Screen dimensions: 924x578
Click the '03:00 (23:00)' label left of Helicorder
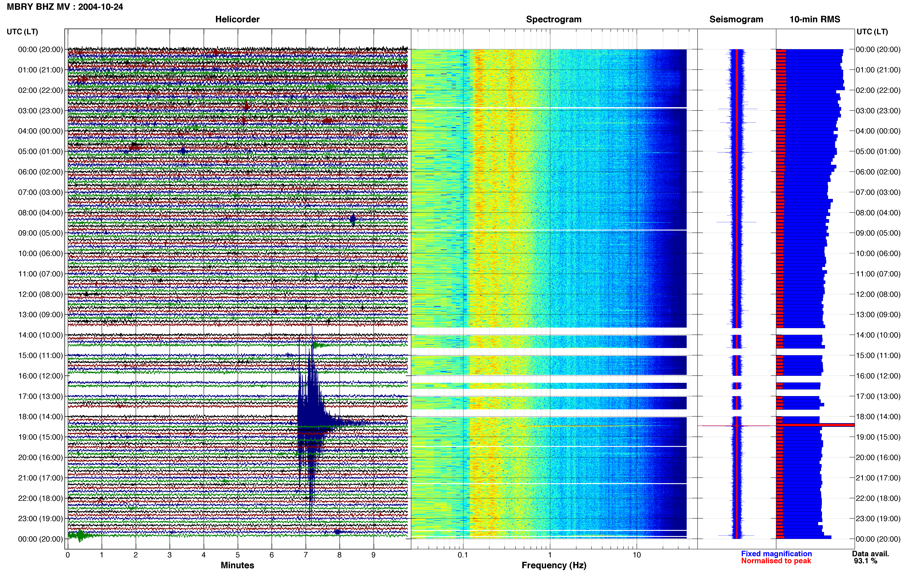click(41, 111)
